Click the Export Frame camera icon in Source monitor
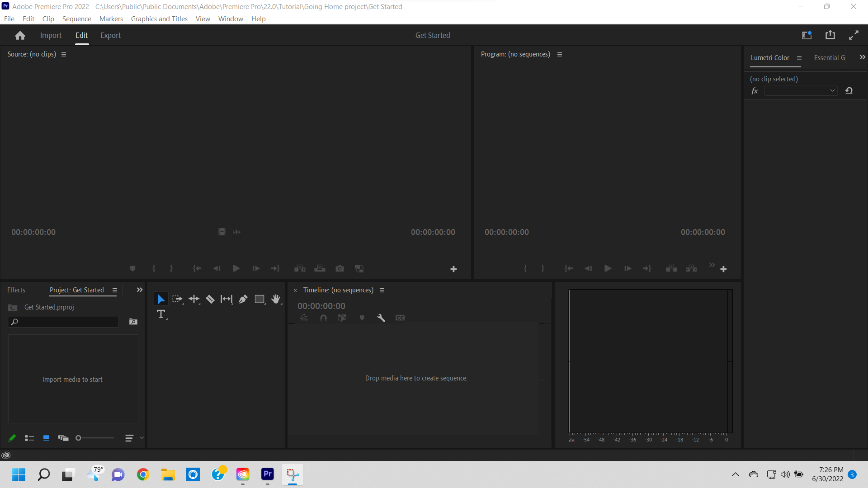868x488 pixels. [x=340, y=268]
